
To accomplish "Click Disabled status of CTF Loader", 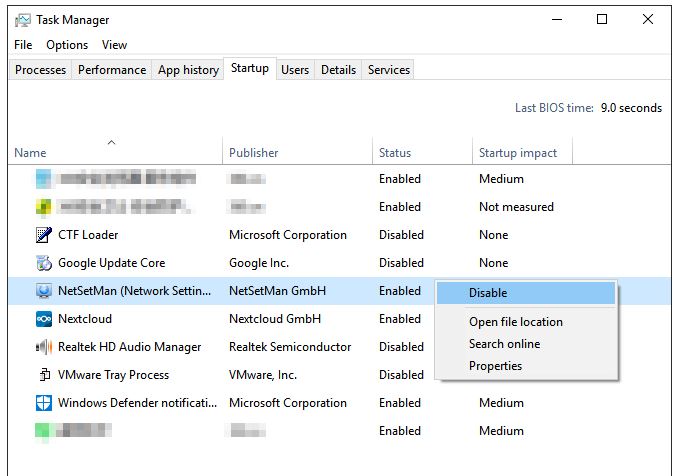I will pyautogui.click(x=401, y=235).
